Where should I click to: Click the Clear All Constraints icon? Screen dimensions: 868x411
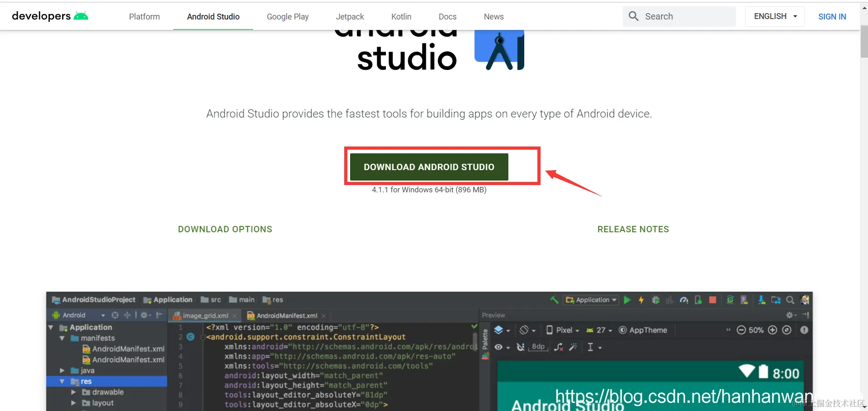click(559, 347)
